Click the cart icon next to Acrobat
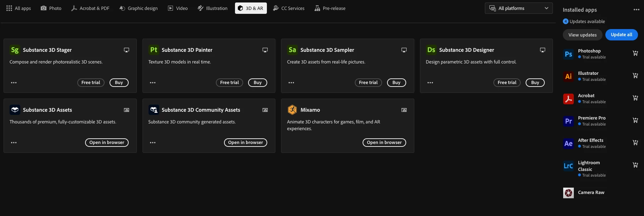The height and width of the screenshot is (216, 644). pos(635,98)
